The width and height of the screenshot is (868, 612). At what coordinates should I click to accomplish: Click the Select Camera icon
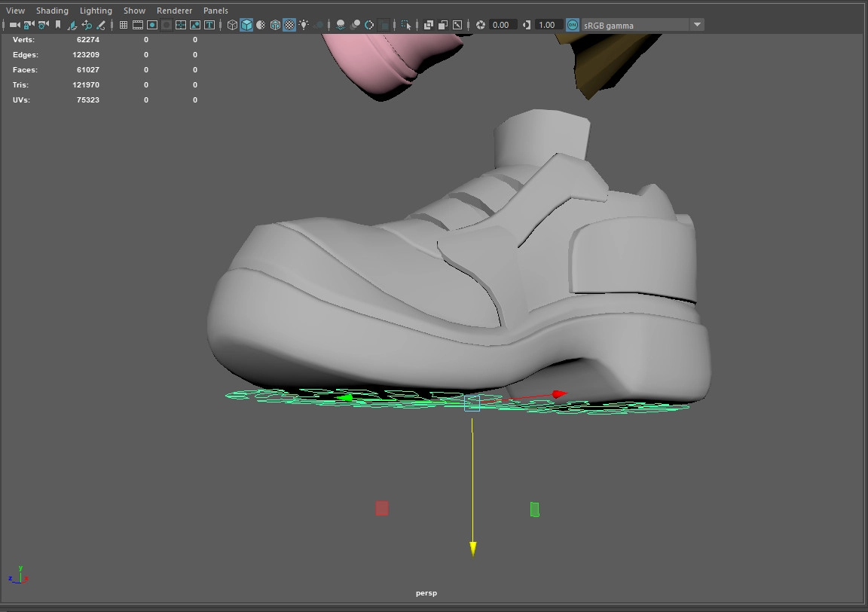click(x=14, y=25)
